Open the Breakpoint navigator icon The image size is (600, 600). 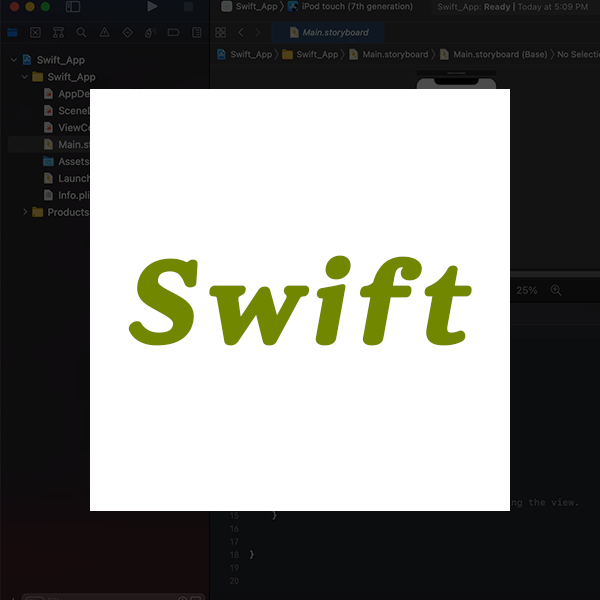coord(173,33)
